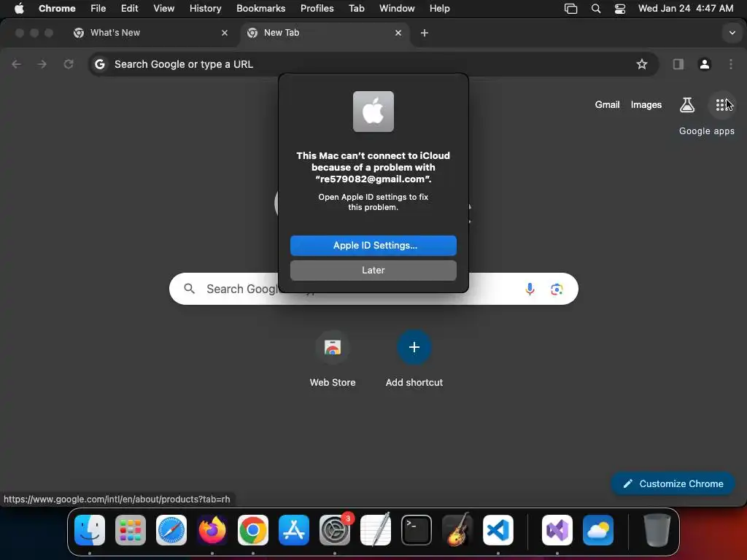This screenshot has height=560, width=747.
Task: Click the Stage Manager menu bar icon
Action: point(570,9)
